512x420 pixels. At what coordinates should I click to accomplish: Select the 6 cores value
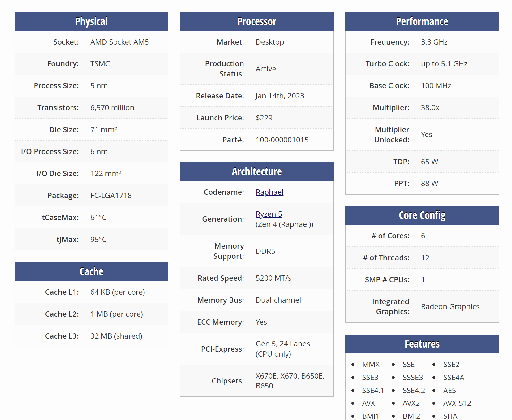[423, 236]
